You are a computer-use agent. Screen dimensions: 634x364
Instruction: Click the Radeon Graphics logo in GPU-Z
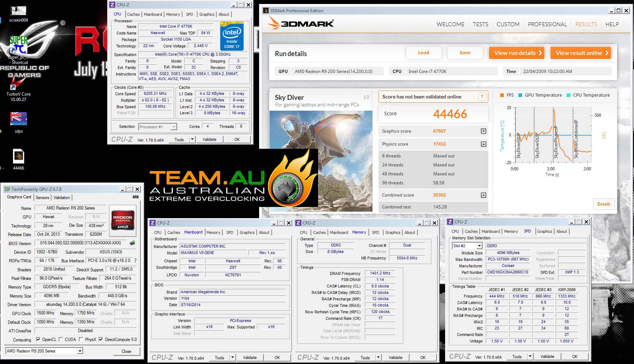[x=123, y=220]
